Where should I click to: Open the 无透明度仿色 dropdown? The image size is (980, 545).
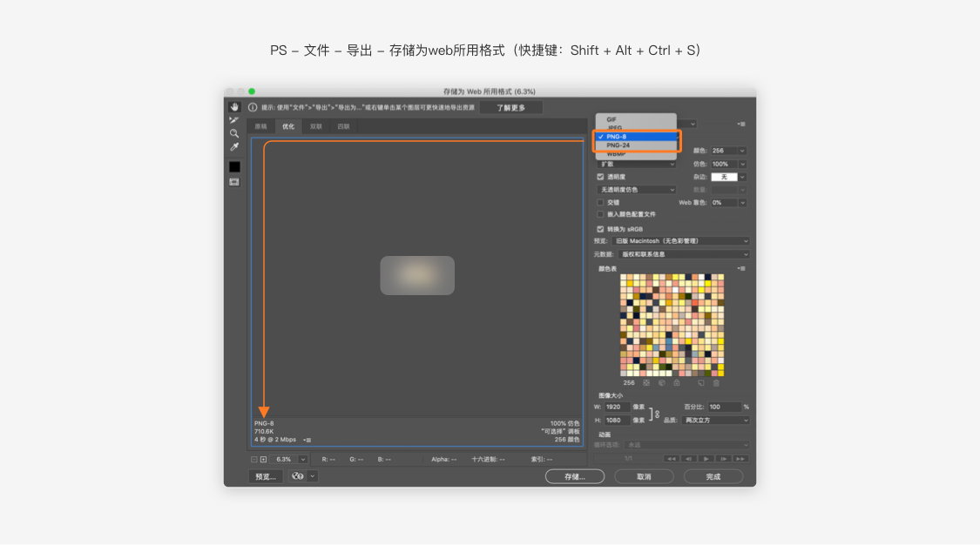(636, 190)
